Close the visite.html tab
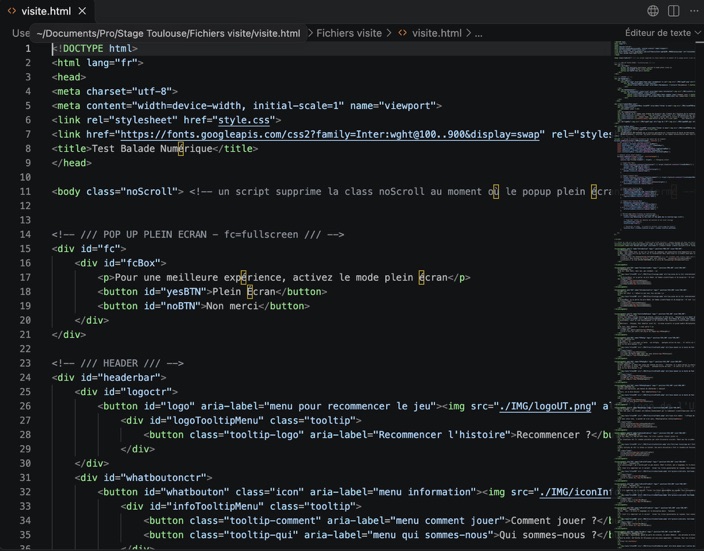The image size is (704, 551). tap(82, 11)
